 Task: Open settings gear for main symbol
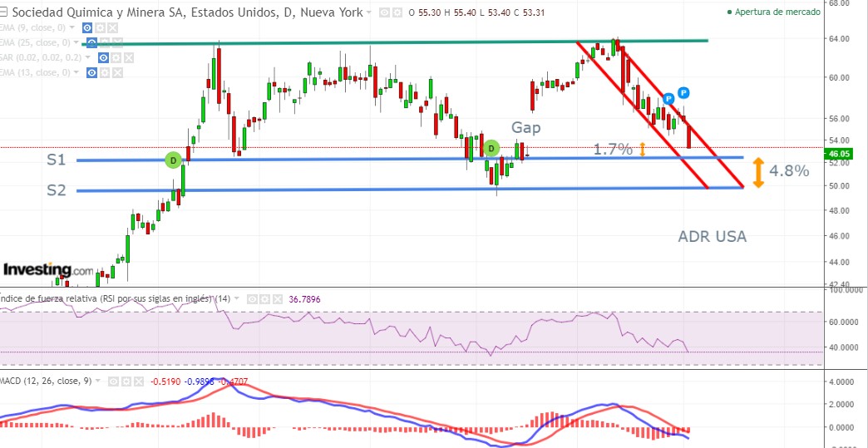click(397, 12)
